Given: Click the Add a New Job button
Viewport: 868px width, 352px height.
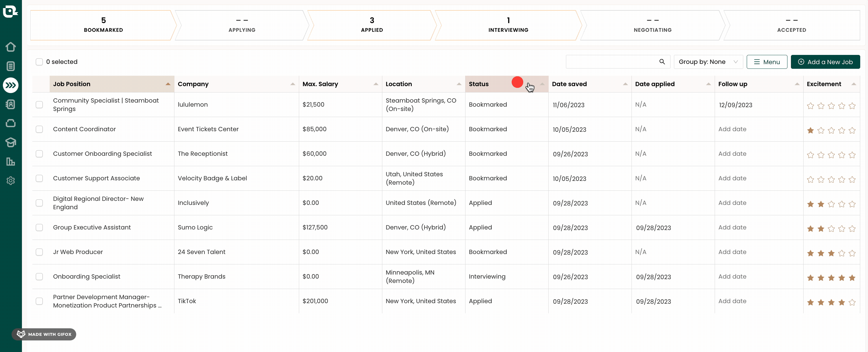Looking at the screenshot, I should pyautogui.click(x=825, y=62).
